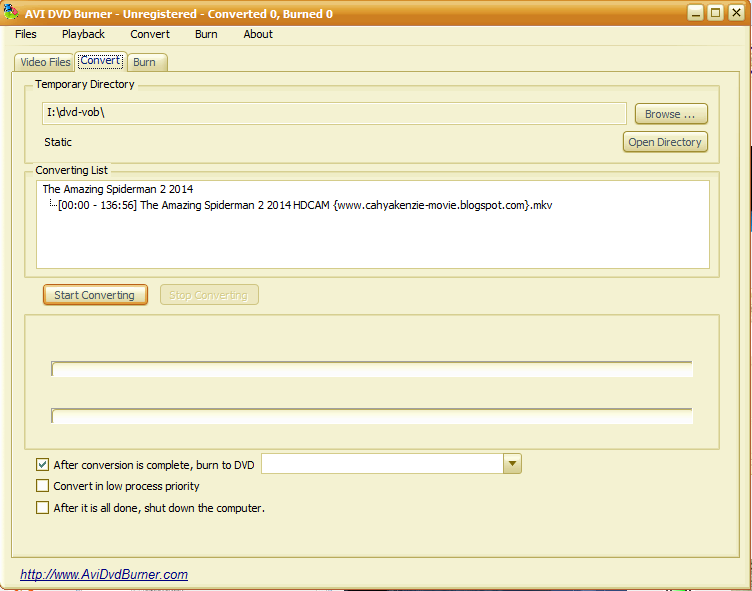Click the Static label text

[58, 142]
